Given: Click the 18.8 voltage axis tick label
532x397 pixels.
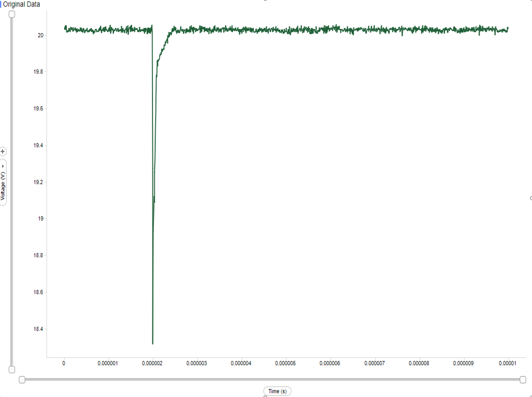Looking at the screenshot, I should point(38,255).
